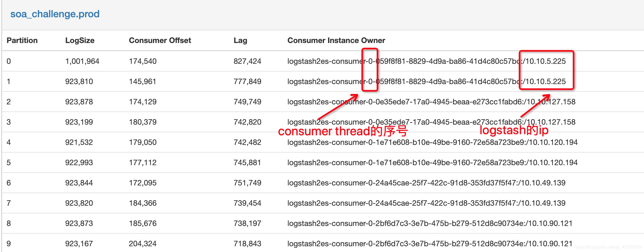This screenshot has width=644, height=252.
Task: Select lag value 777,849
Action: [247, 81]
